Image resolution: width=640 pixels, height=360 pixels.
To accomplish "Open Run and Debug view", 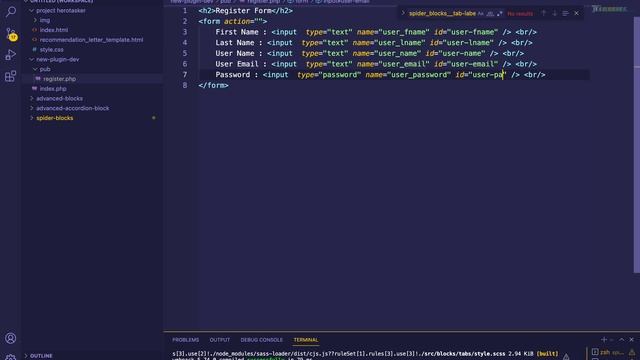I will coord(11,54).
